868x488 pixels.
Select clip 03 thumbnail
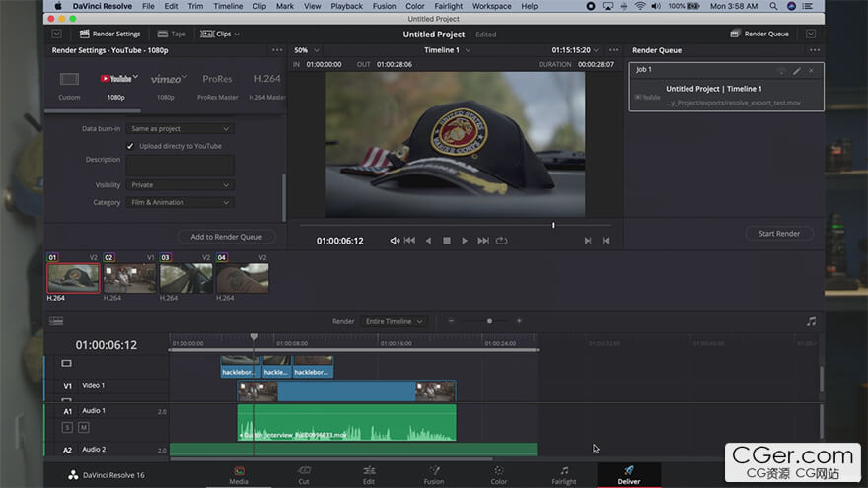(x=186, y=278)
